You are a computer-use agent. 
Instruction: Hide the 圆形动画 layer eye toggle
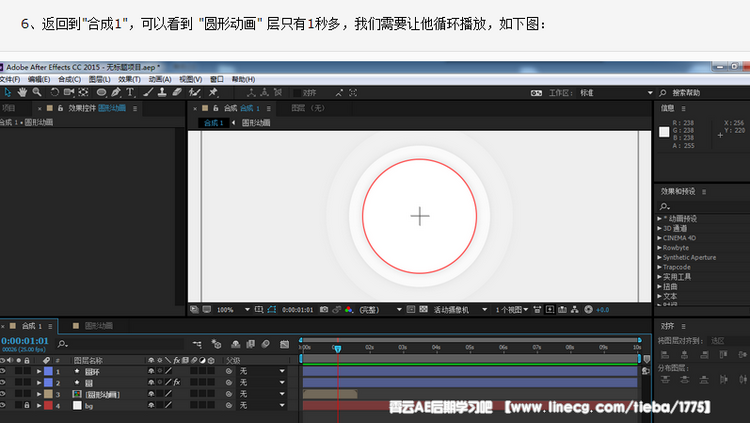tap(3, 394)
